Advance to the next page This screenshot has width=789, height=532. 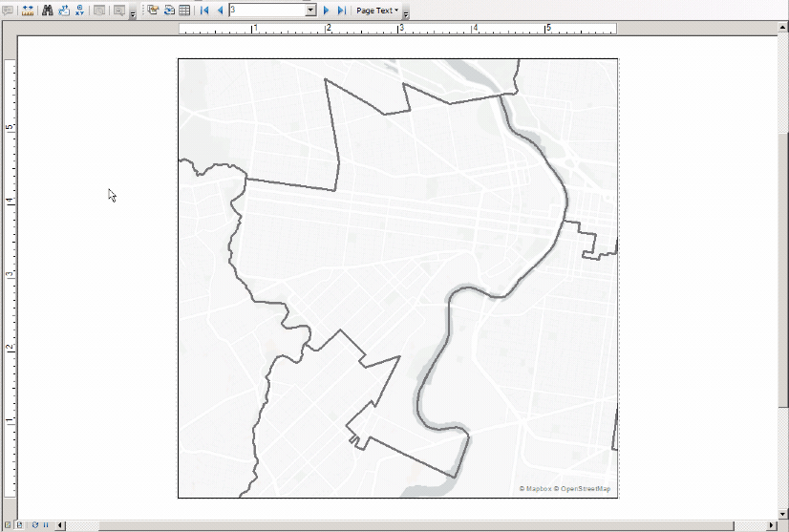pyautogui.click(x=327, y=11)
